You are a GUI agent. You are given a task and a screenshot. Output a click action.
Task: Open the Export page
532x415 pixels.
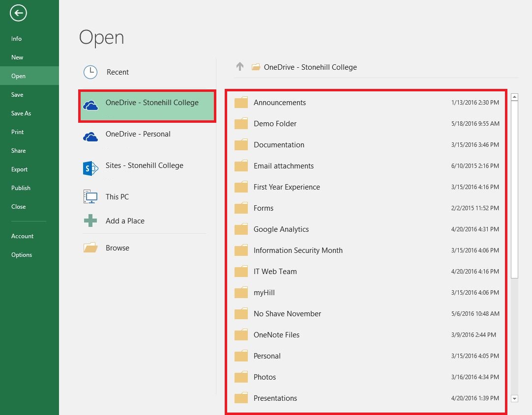(30, 169)
